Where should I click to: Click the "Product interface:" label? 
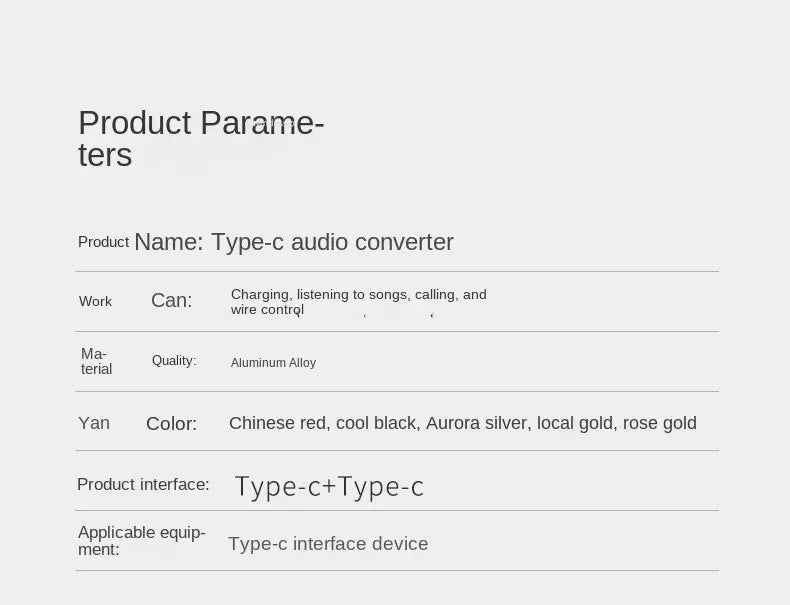[x=143, y=484]
